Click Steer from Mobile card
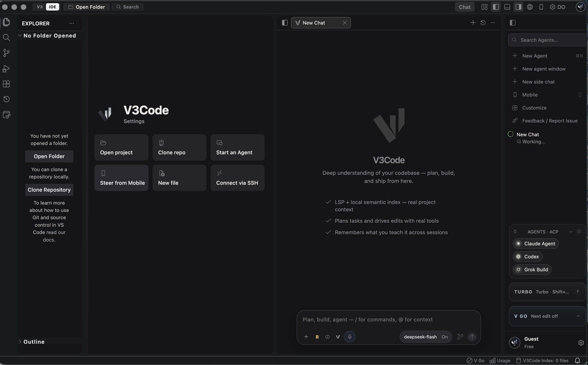 click(121, 178)
